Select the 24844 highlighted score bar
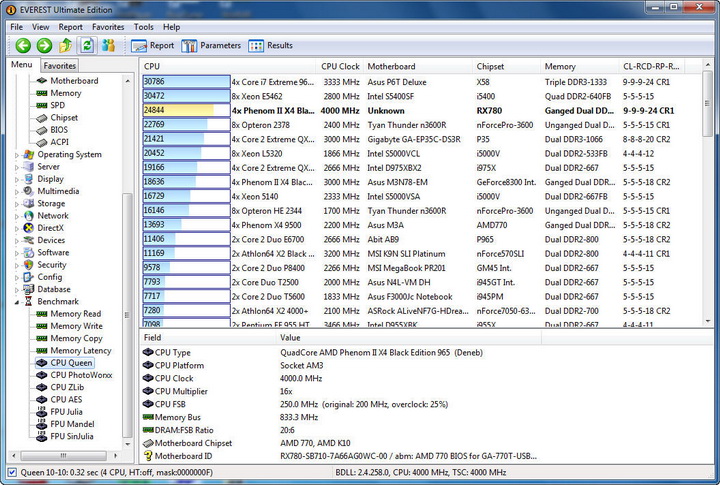720x485 pixels. coord(186,110)
